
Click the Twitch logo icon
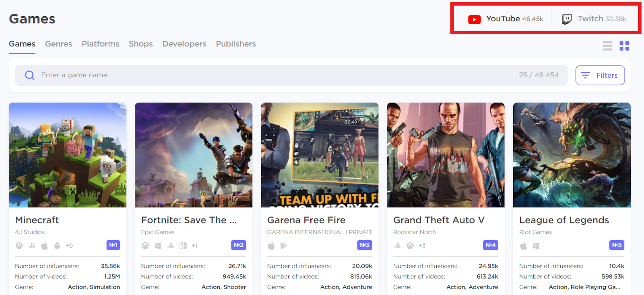coord(567,19)
